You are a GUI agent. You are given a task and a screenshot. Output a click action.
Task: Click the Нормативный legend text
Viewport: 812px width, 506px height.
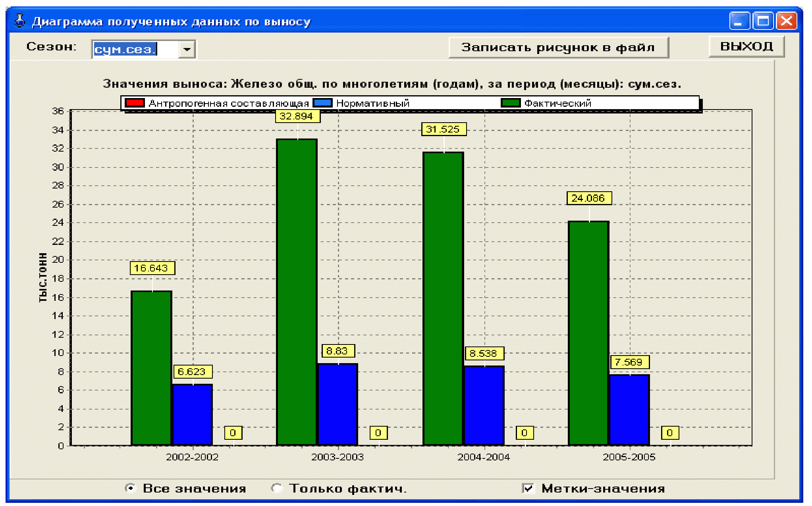point(373,104)
